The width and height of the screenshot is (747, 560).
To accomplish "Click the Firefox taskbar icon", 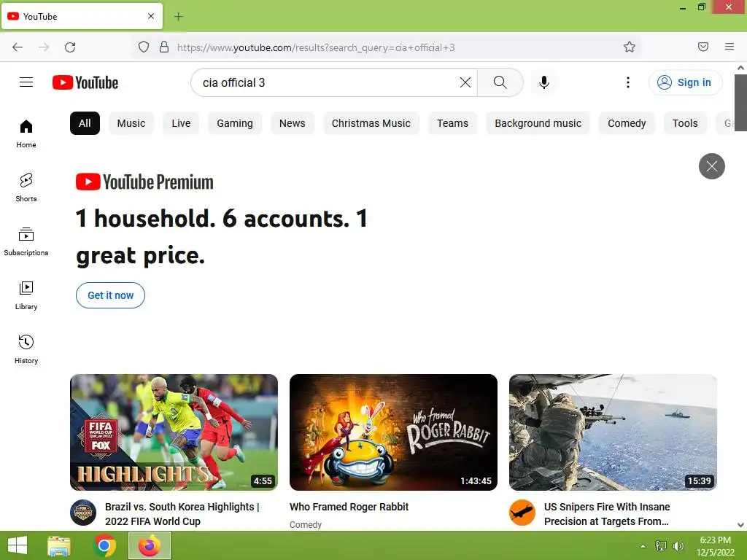I will [x=150, y=545].
